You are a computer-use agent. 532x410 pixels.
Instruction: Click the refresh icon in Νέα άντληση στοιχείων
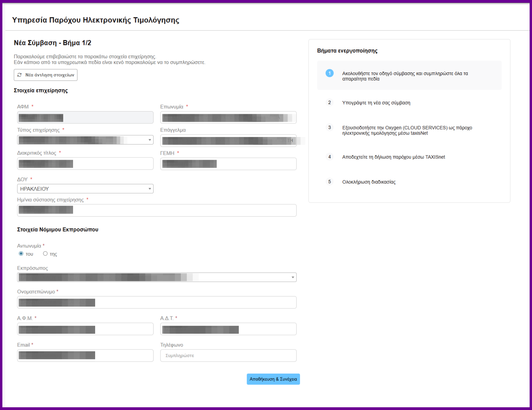click(x=20, y=75)
